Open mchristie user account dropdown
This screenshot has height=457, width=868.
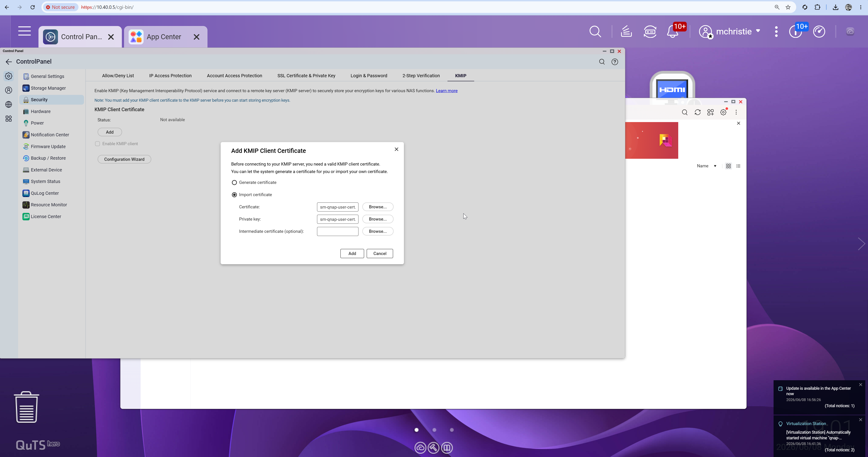pyautogui.click(x=730, y=31)
